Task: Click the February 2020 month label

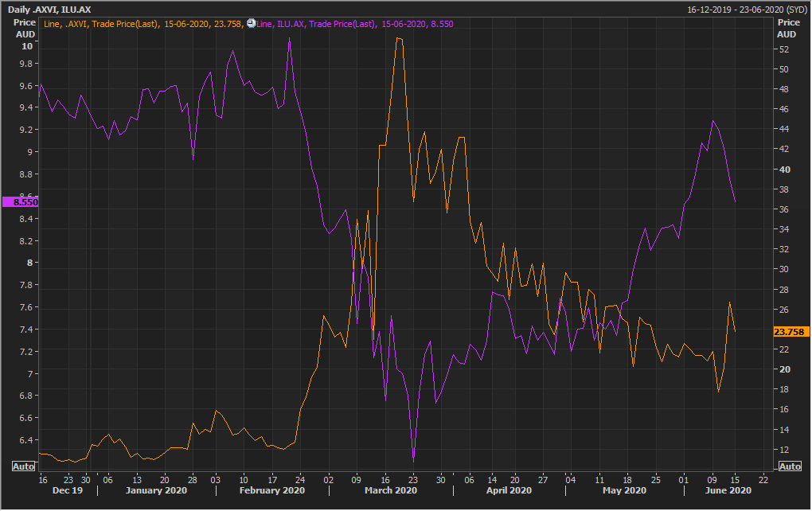Action: click(x=272, y=491)
